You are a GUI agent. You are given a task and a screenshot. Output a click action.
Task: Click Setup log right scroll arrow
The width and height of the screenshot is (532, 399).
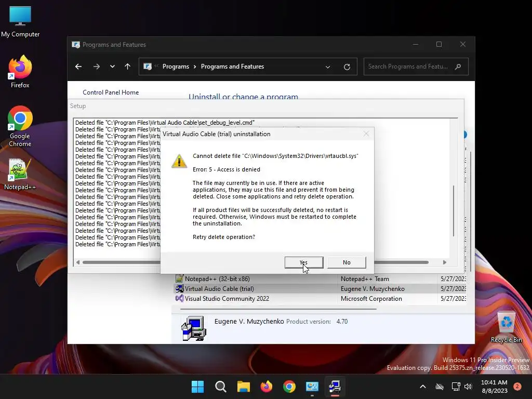445,262
